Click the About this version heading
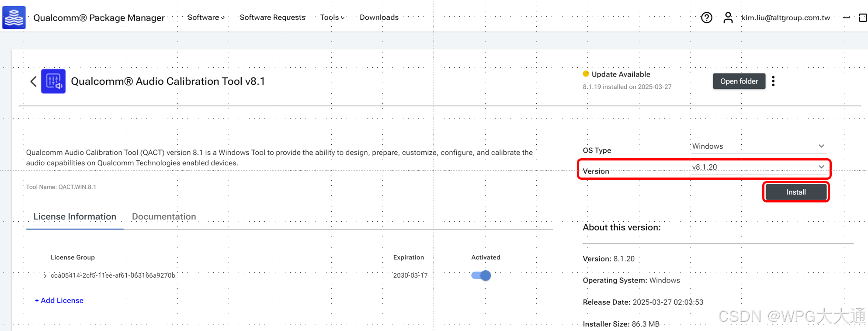This screenshot has height=331, width=868. point(621,227)
